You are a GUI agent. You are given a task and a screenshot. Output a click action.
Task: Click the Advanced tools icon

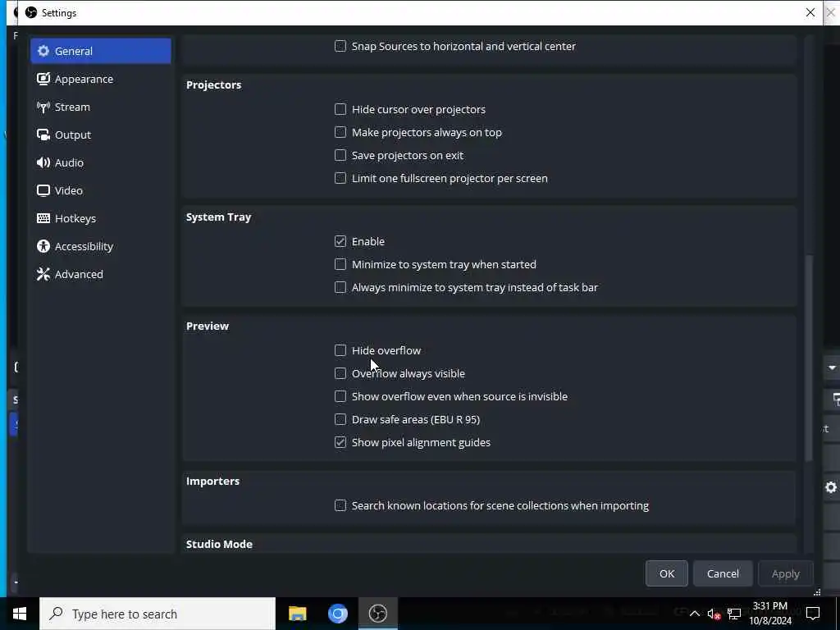pos(43,274)
